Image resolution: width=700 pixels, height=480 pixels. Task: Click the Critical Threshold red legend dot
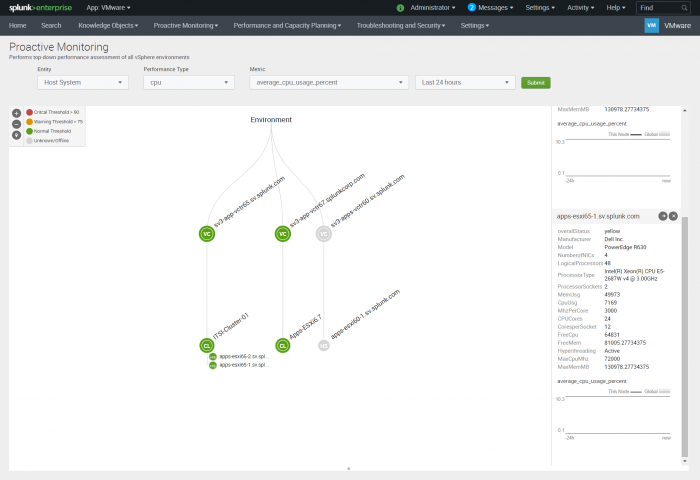(29, 112)
